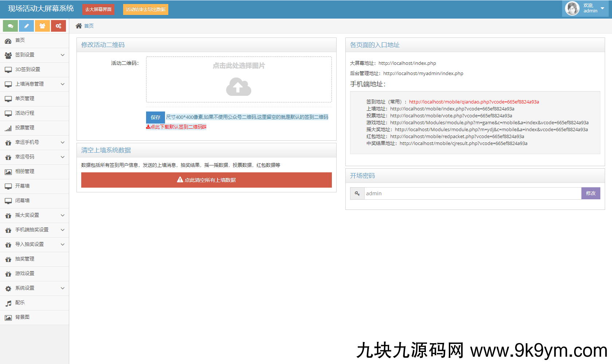Click the green chat bubble shortcut icon
612x364 pixels.
(x=10, y=26)
